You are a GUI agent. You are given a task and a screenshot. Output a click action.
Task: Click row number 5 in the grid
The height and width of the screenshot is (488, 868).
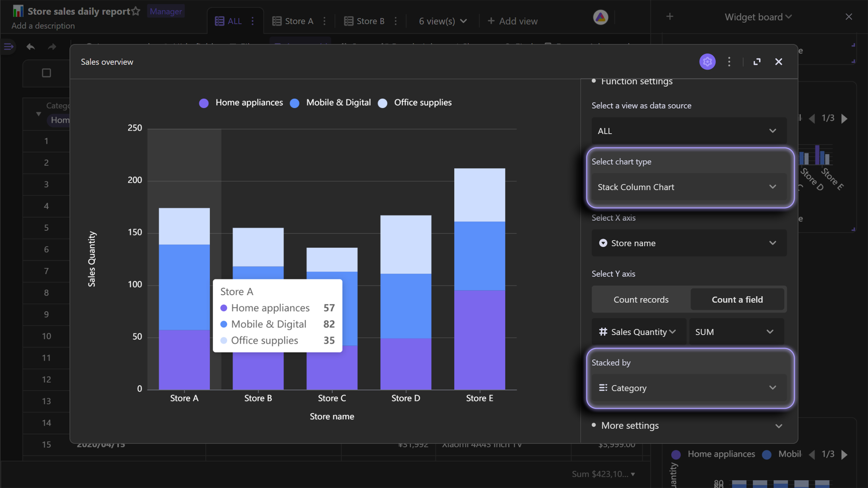(46, 228)
